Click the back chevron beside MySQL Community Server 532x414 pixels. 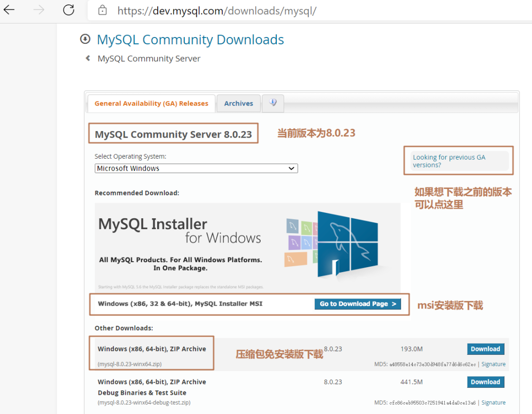point(88,58)
